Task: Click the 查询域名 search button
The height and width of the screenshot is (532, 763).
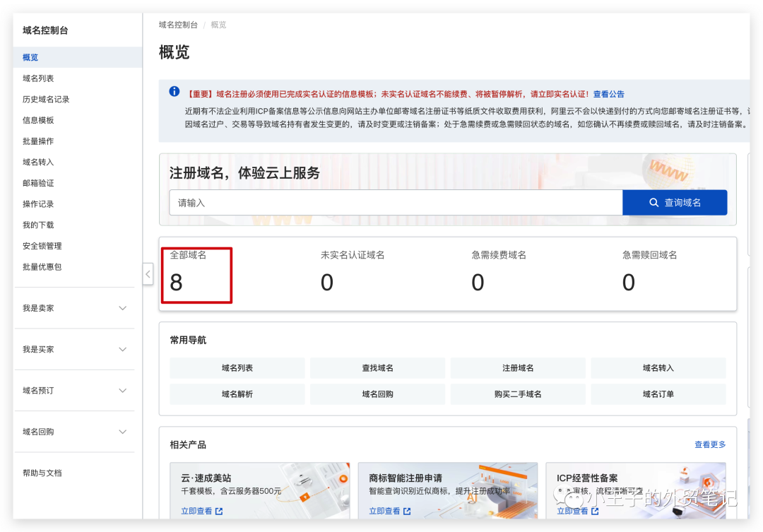Action: (x=674, y=203)
